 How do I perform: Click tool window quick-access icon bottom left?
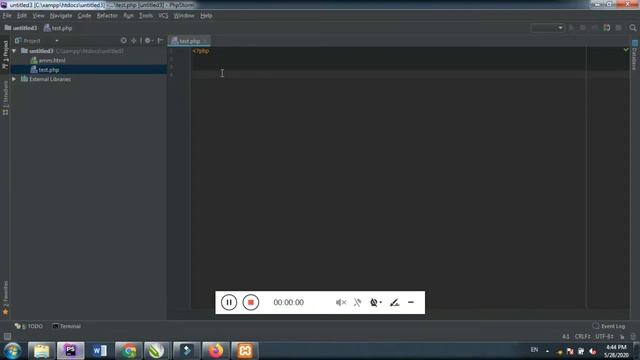click(7, 336)
